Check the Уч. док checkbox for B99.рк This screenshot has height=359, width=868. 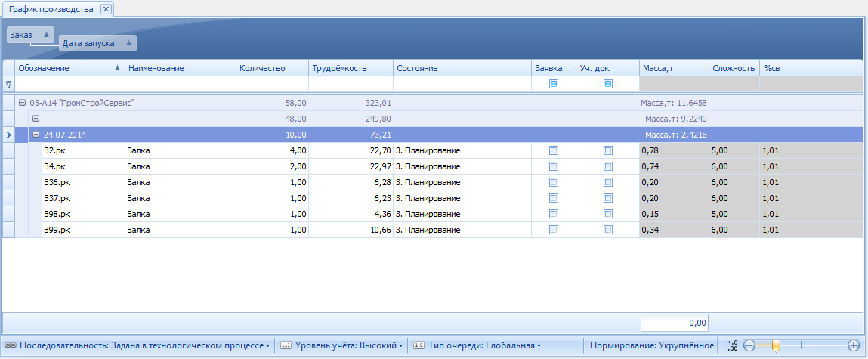point(608,229)
